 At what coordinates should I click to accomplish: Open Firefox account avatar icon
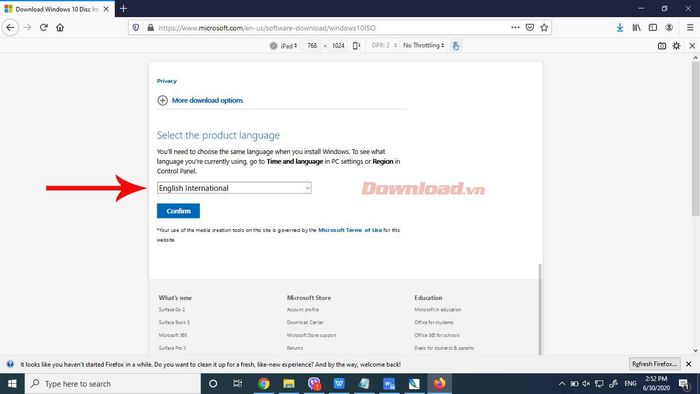click(x=669, y=28)
